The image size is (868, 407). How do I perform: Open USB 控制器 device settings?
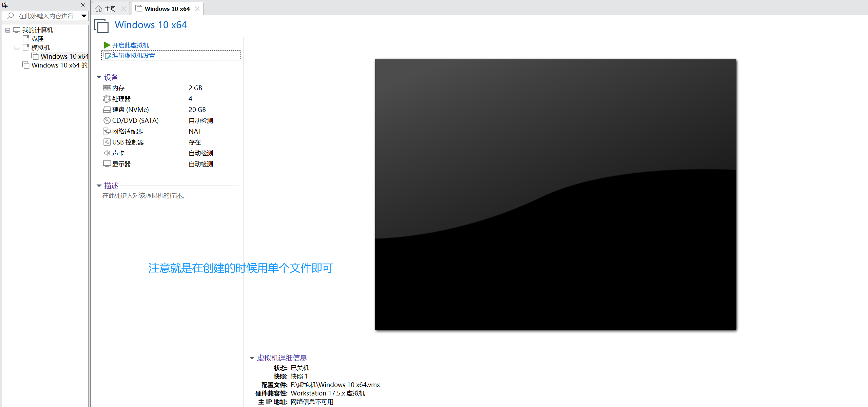click(128, 142)
